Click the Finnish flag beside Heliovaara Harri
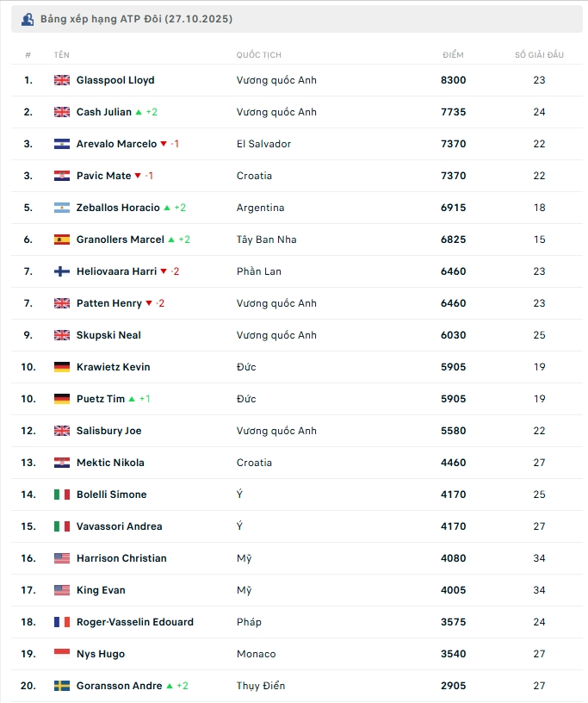 (62, 271)
